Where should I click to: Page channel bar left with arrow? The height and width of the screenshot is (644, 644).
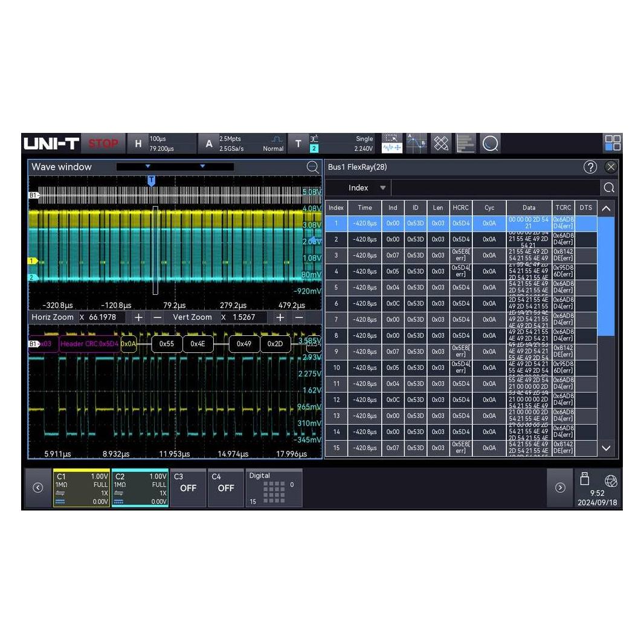tap(38, 488)
